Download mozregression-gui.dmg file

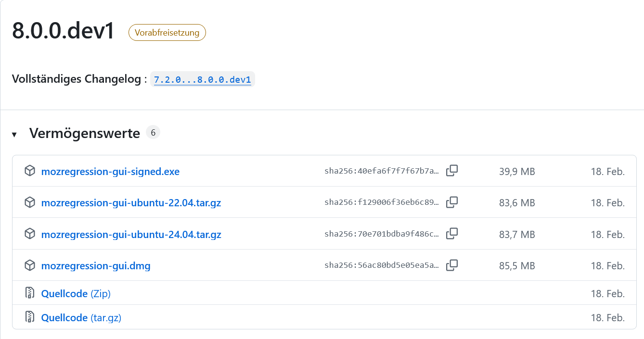[x=96, y=266]
